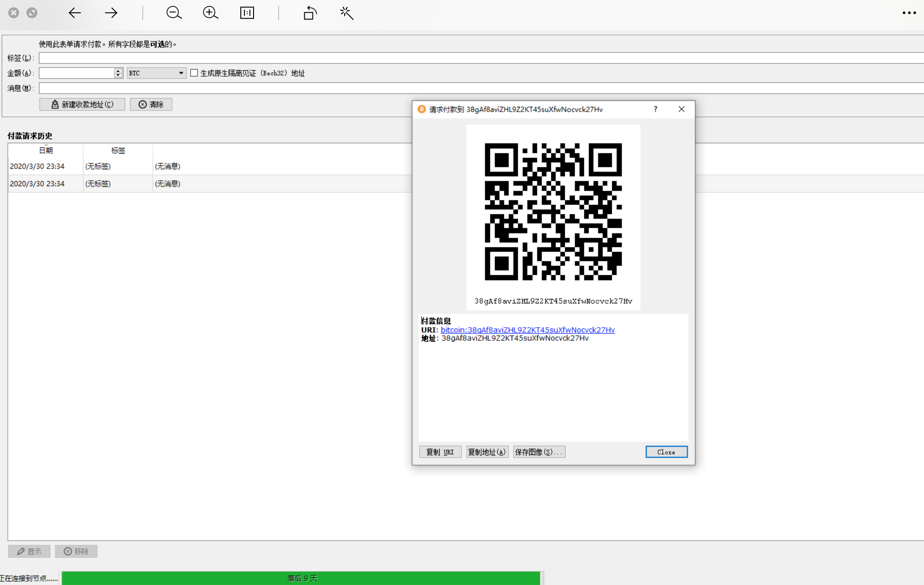The height and width of the screenshot is (585, 924).
Task: Click the zoom out icon
Action: [x=174, y=12]
